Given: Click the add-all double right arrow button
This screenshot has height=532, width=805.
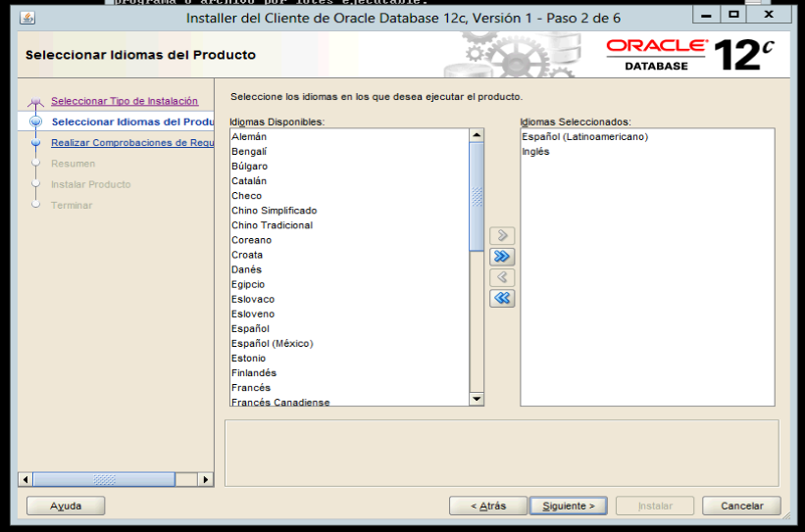Looking at the screenshot, I should coord(502,257).
